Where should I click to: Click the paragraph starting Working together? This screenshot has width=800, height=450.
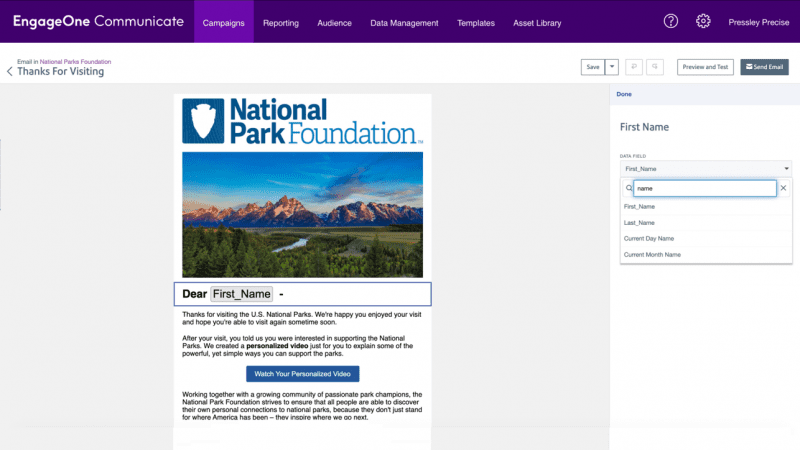[x=302, y=406]
